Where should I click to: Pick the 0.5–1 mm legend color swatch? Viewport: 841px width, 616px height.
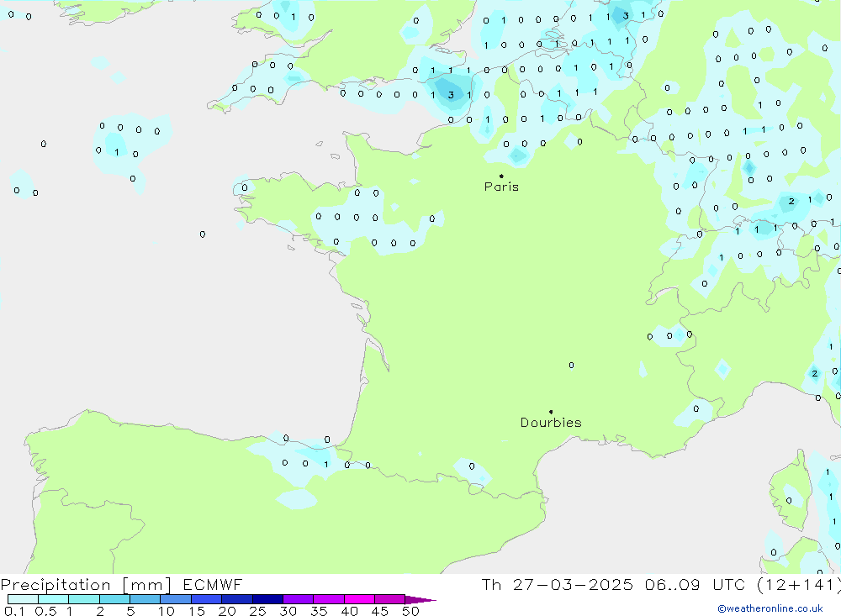[x=54, y=599]
